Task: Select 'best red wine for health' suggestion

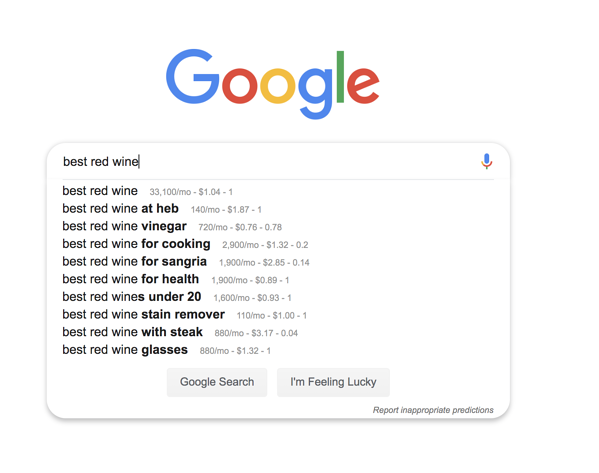Action: (x=131, y=279)
